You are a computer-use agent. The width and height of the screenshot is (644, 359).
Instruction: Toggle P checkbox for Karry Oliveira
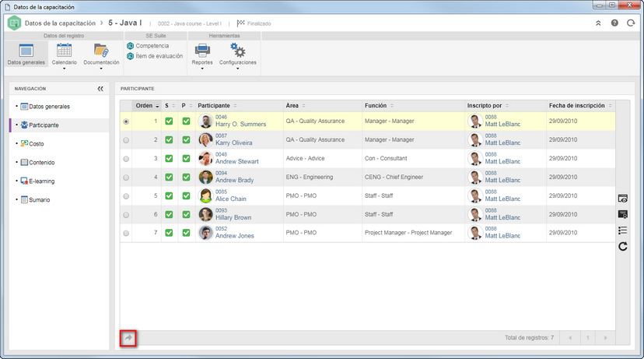point(186,140)
